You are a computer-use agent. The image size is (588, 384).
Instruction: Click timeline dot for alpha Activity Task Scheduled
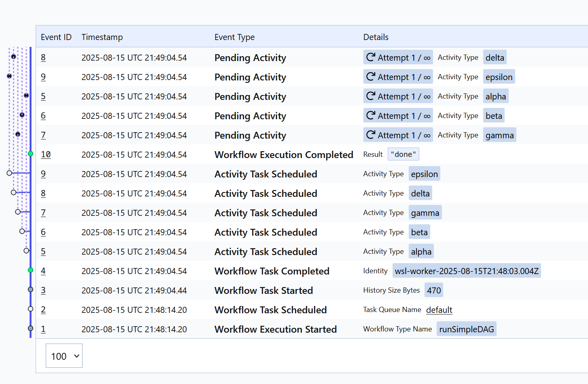[x=26, y=251]
